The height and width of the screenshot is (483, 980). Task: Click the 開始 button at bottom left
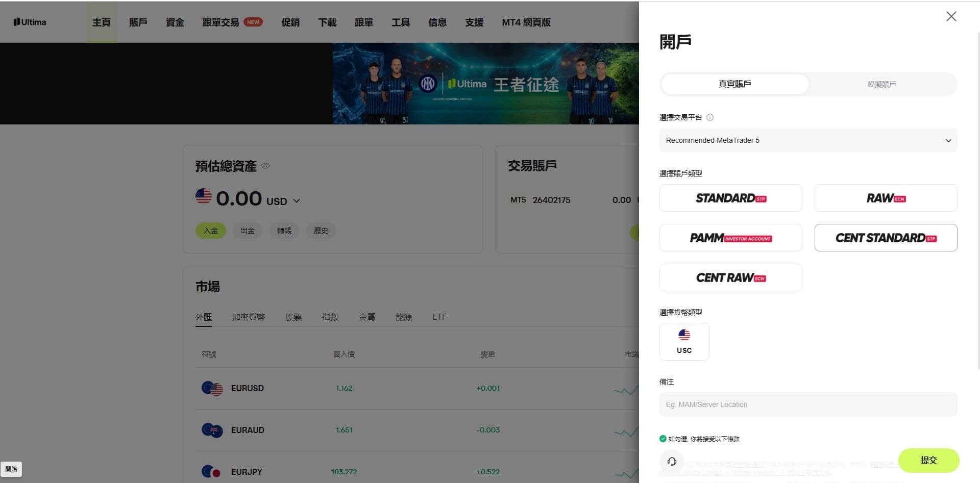point(11,469)
